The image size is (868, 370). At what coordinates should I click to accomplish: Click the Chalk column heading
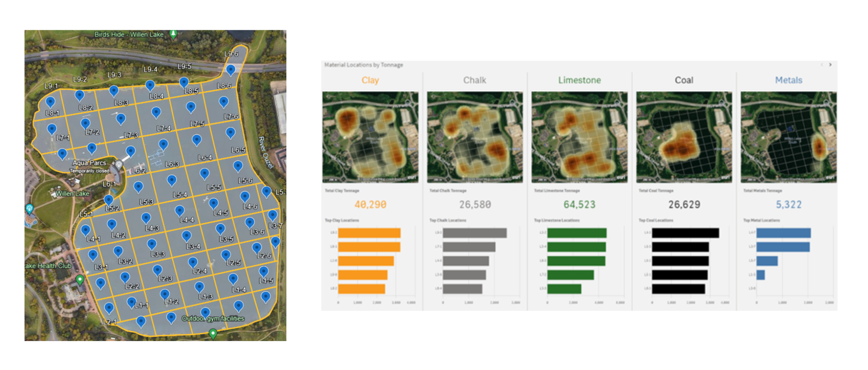coord(475,80)
